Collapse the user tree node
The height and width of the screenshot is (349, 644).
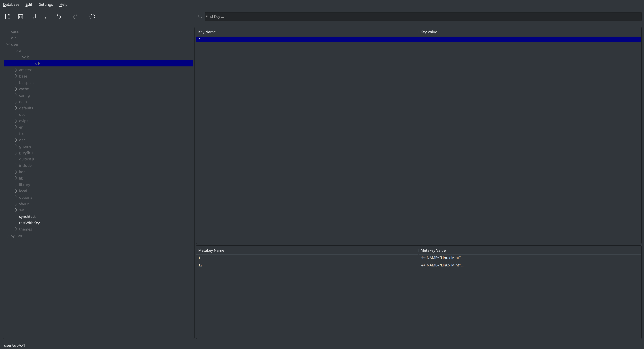(8, 44)
